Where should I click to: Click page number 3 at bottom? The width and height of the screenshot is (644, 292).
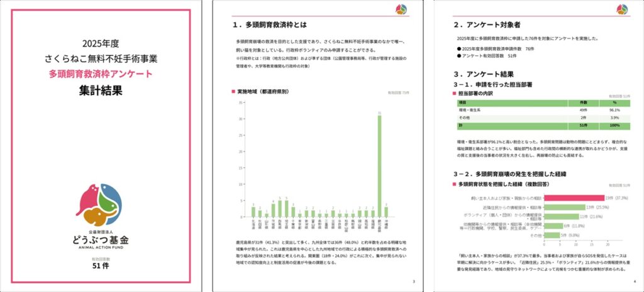[x=413, y=281]
